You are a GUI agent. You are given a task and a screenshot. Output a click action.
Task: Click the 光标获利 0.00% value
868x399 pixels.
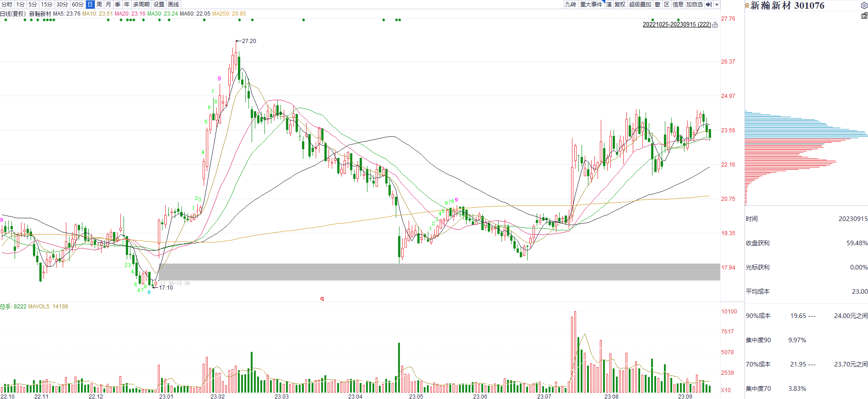click(859, 267)
